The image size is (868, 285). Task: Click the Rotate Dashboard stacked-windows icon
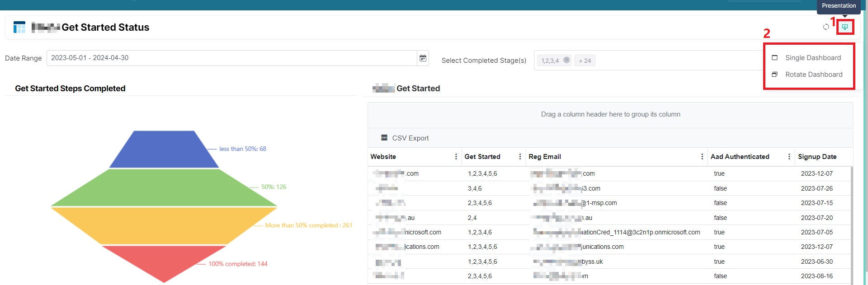(774, 75)
